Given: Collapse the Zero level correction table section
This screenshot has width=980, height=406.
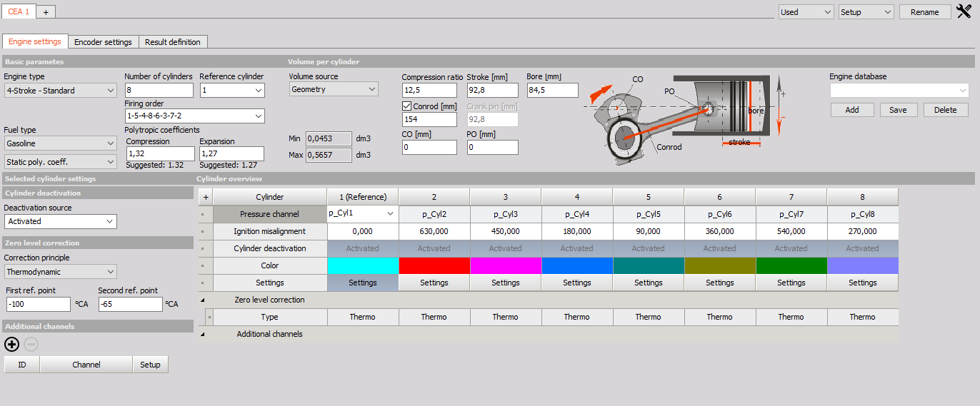Looking at the screenshot, I should pos(203,300).
